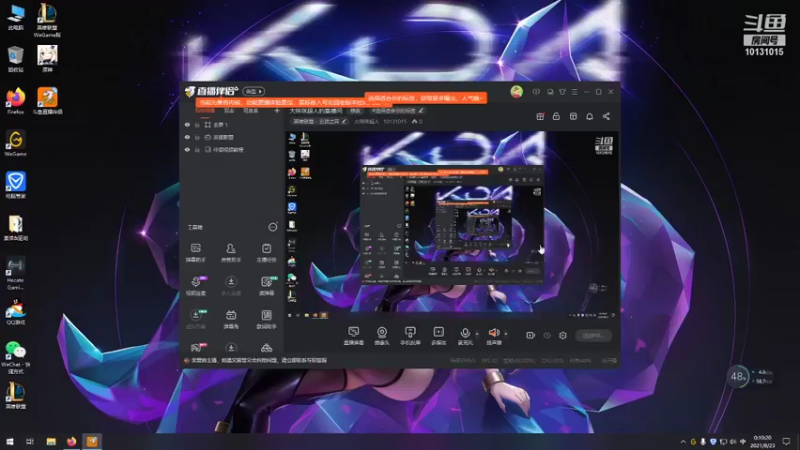Click the round manage icon beside 工具箱
Viewport: 800px width, 450px height.
pyautogui.click(x=273, y=227)
